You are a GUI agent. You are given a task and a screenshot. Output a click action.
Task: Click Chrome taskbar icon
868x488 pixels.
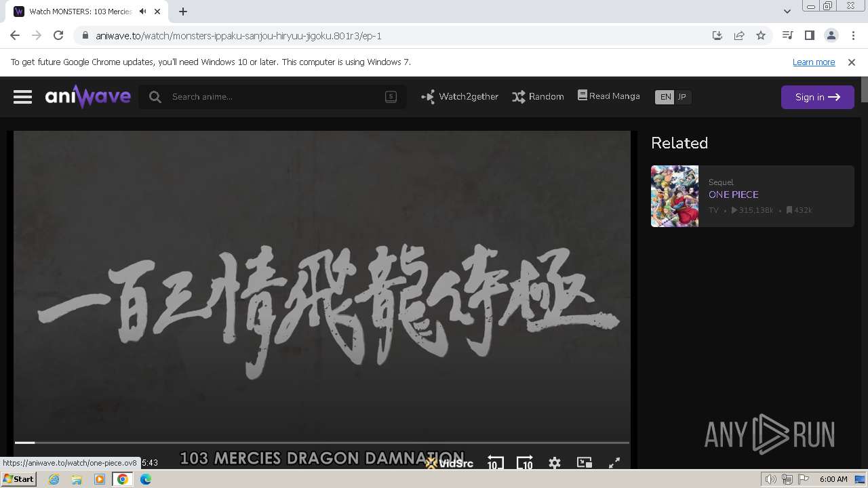[x=123, y=479]
